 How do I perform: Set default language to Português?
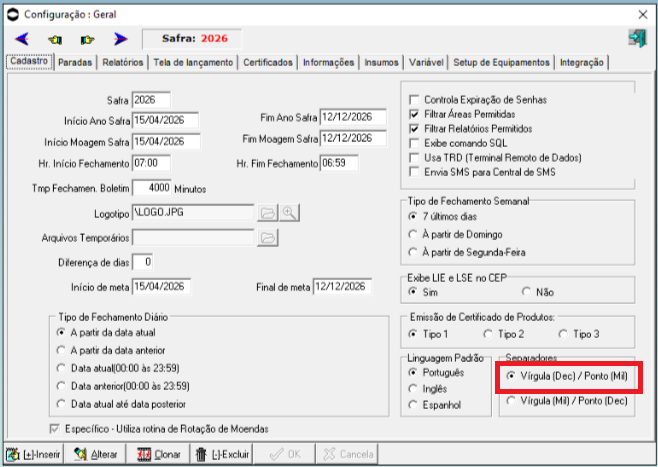413,373
